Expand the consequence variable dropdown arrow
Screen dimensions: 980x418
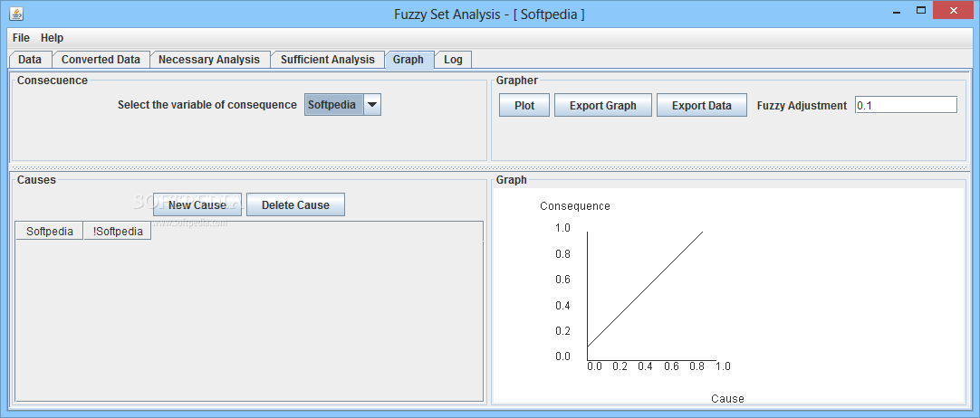[372, 105]
